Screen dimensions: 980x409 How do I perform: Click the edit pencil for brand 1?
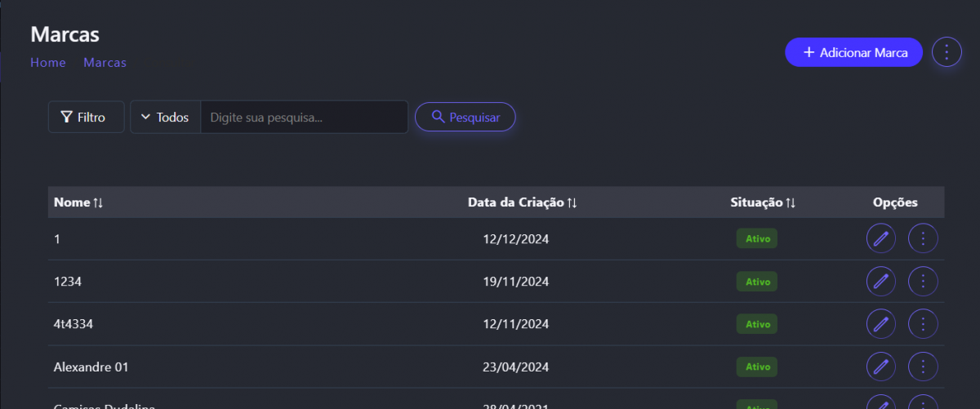pyautogui.click(x=880, y=238)
